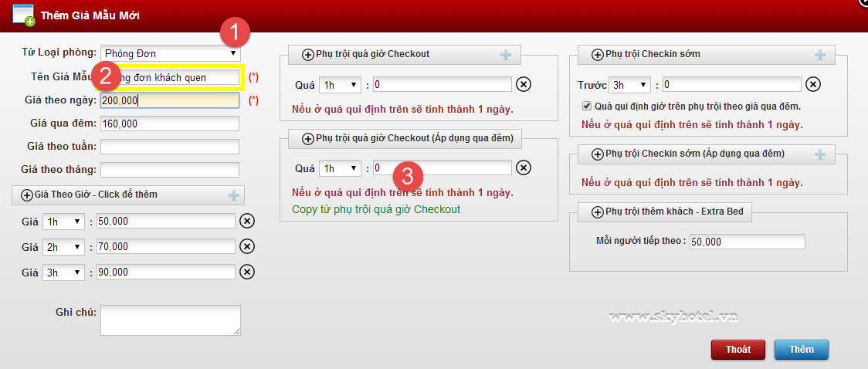Screen dimensions: 868x369
Task: Open the 2h hourly price duration dropdown
Action: point(63,246)
